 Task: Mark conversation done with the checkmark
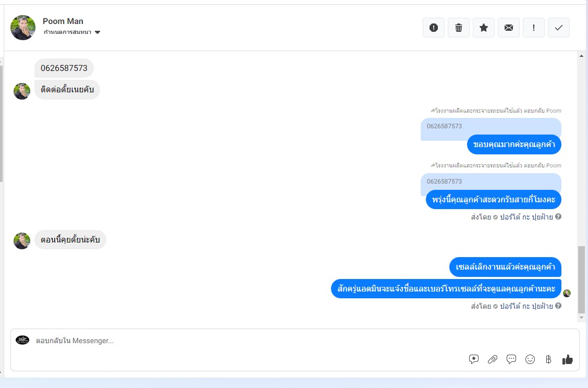(x=559, y=28)
